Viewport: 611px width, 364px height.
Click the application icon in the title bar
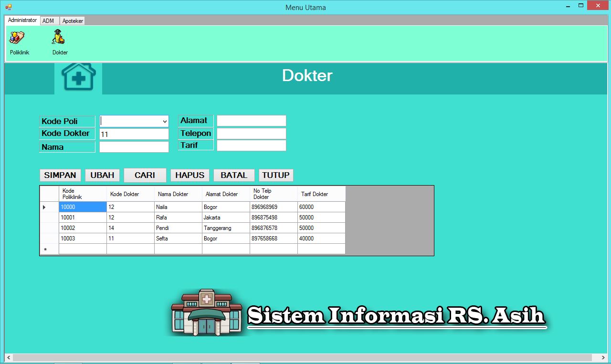[8, 7]
